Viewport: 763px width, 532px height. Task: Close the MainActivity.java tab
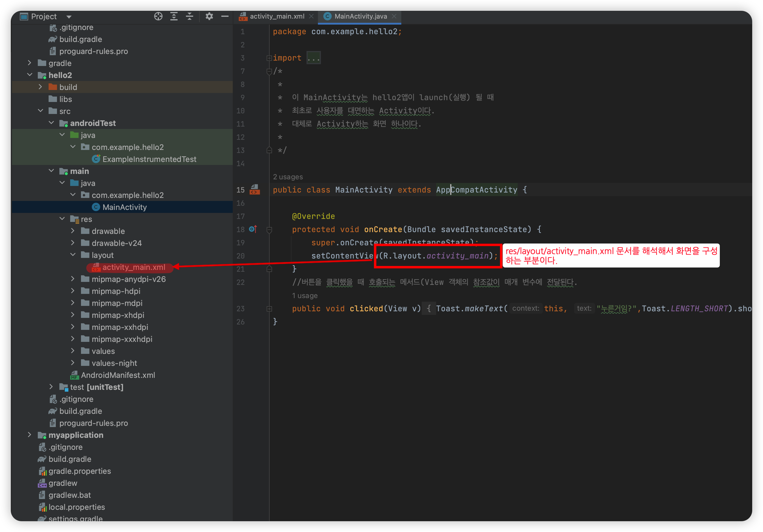[x=394, y=16]
